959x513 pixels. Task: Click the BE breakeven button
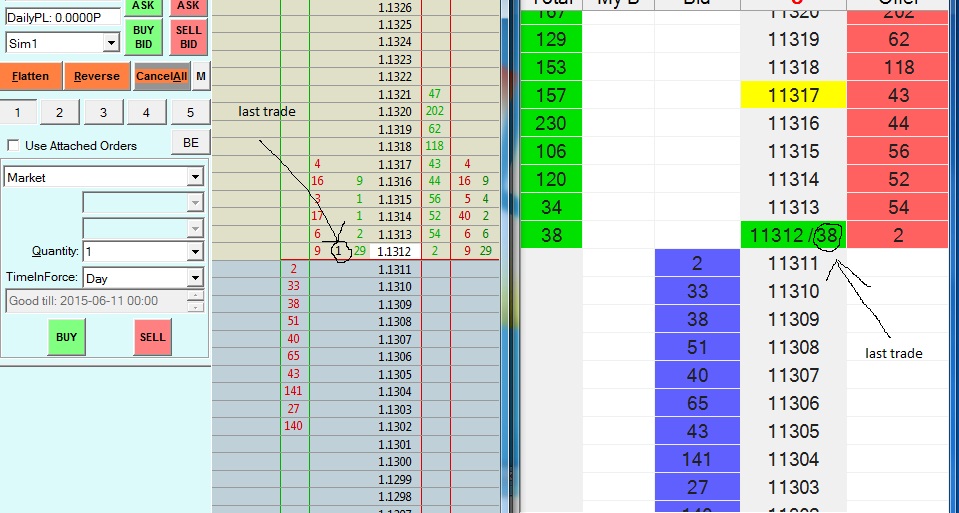pos(190,142)
